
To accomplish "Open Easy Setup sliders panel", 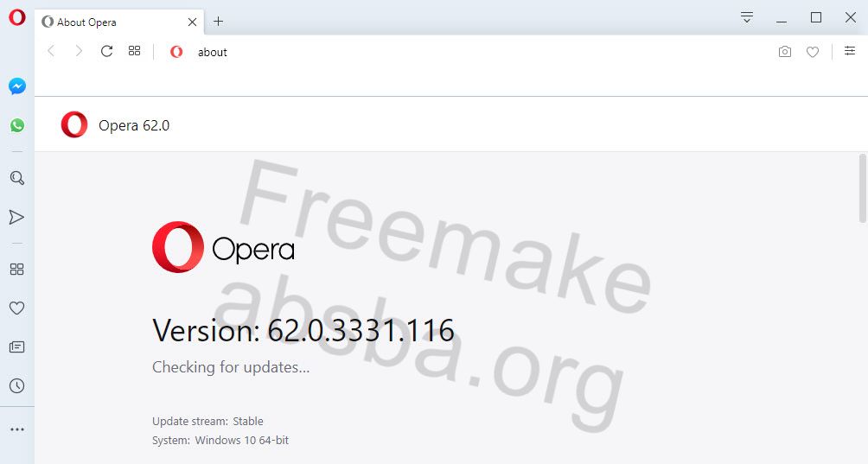I will [x=850, y=51].
